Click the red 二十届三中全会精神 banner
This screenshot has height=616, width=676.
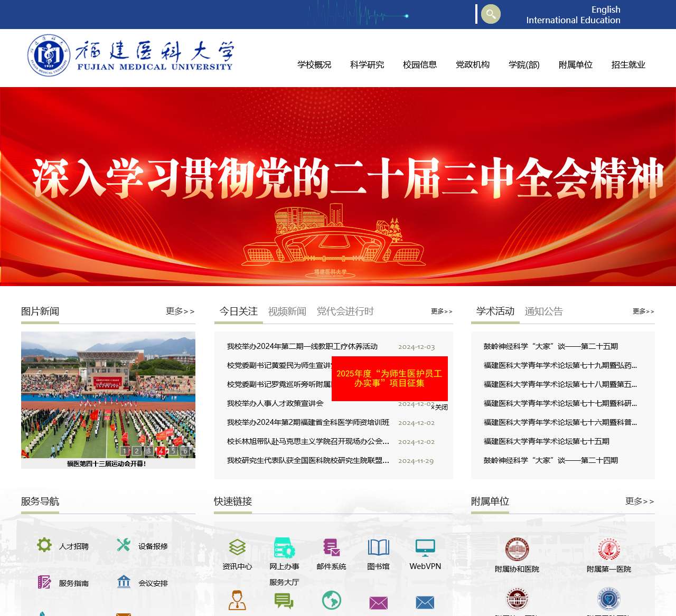point(338,186)
